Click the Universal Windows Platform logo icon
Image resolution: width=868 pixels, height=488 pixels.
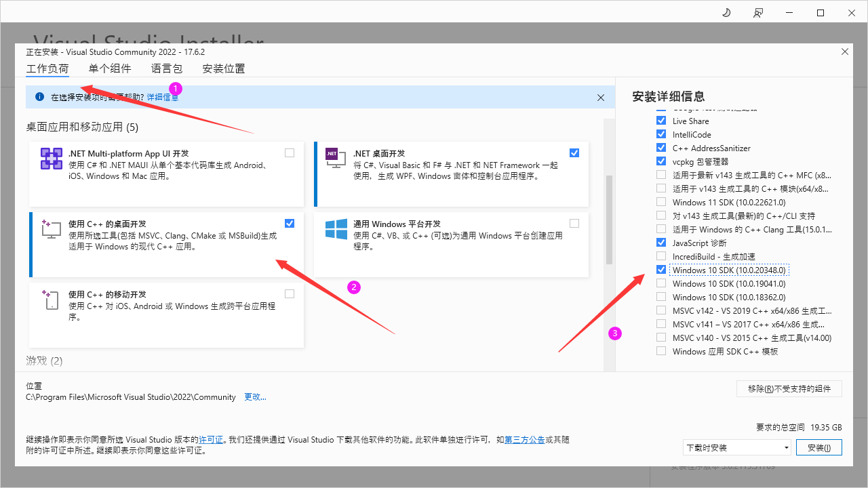336,229
